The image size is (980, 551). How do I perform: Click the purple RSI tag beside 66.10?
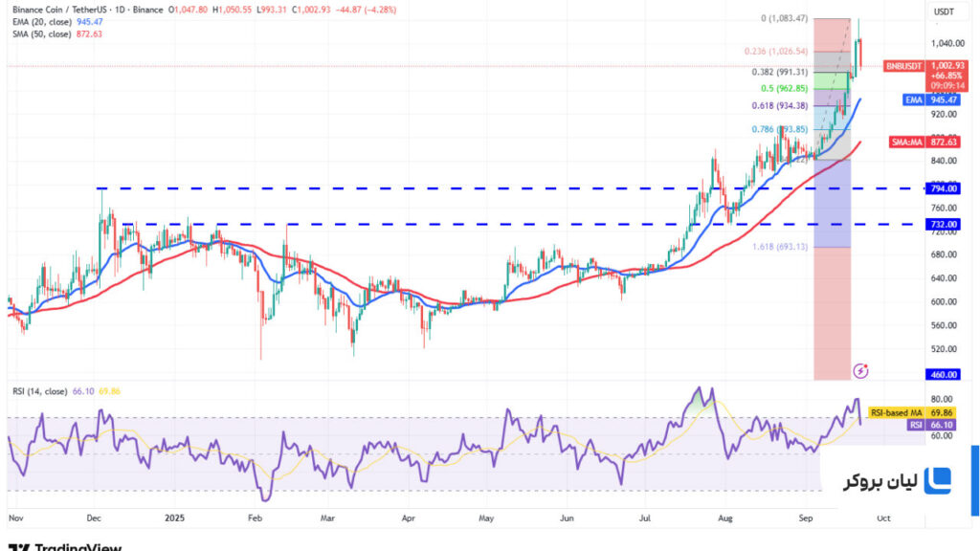pos(916,425)
